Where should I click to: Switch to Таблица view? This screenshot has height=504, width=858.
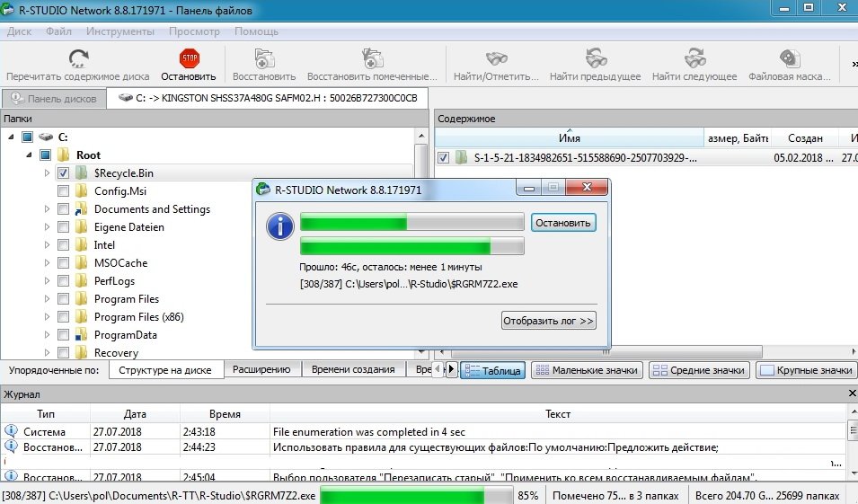[493, 370]
